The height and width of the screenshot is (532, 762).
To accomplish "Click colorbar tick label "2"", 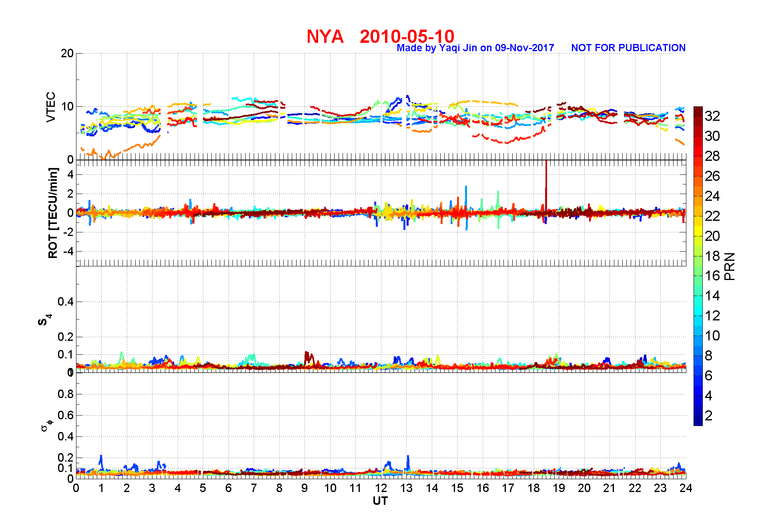I will pos(709,416).
